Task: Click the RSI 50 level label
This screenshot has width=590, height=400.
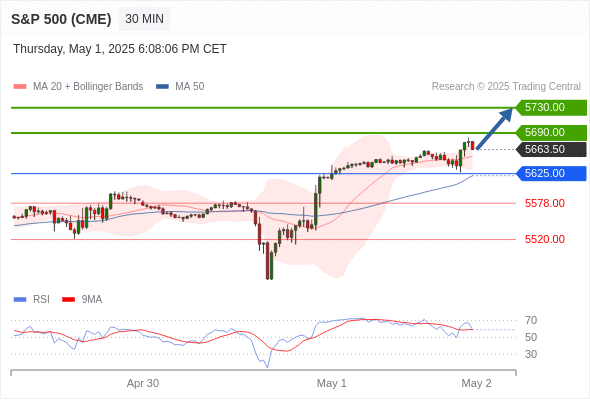Action: [531, 338]
